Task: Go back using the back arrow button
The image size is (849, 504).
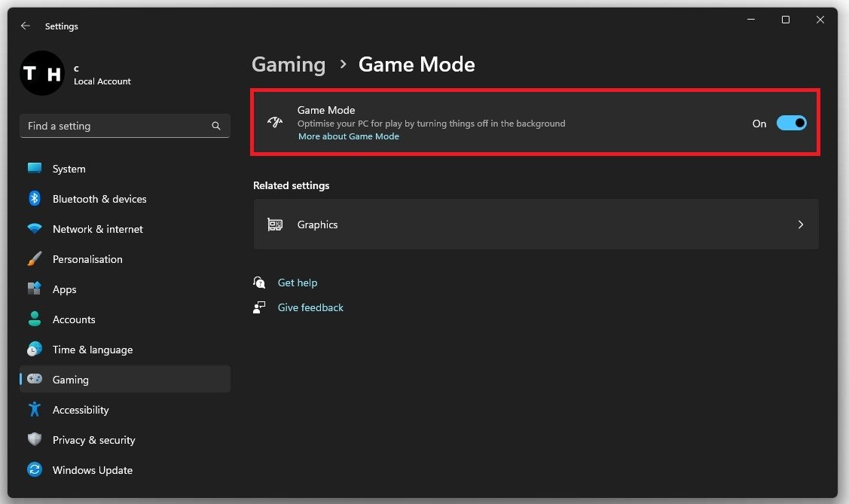Action: point(26,26)
